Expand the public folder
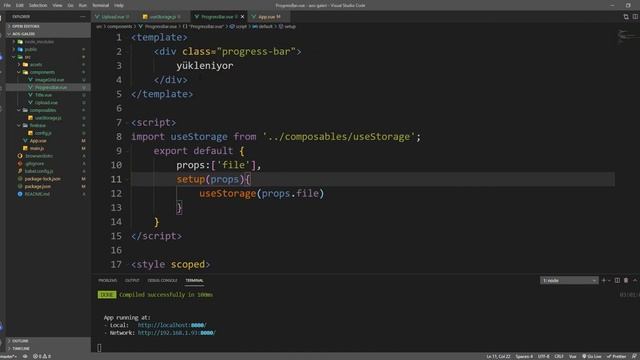This screenshot has width=640, height=360. 31,49
